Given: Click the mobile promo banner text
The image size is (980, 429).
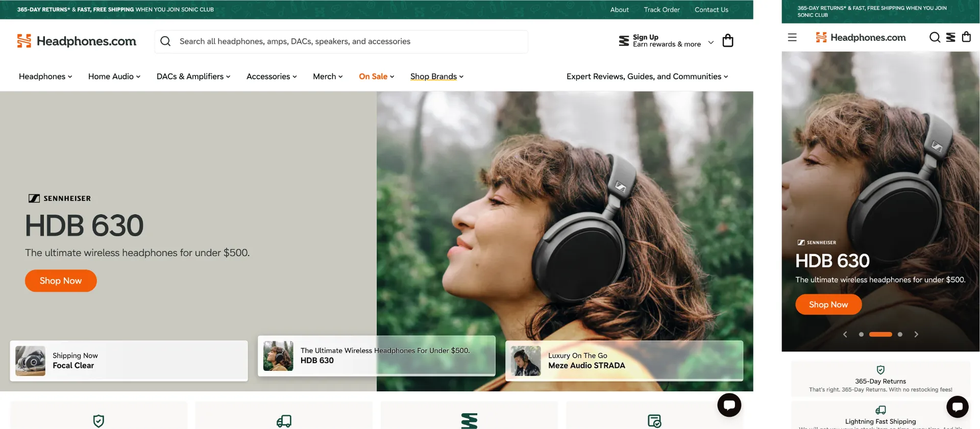Looking at the screenshot, I should tap(872, 11).
